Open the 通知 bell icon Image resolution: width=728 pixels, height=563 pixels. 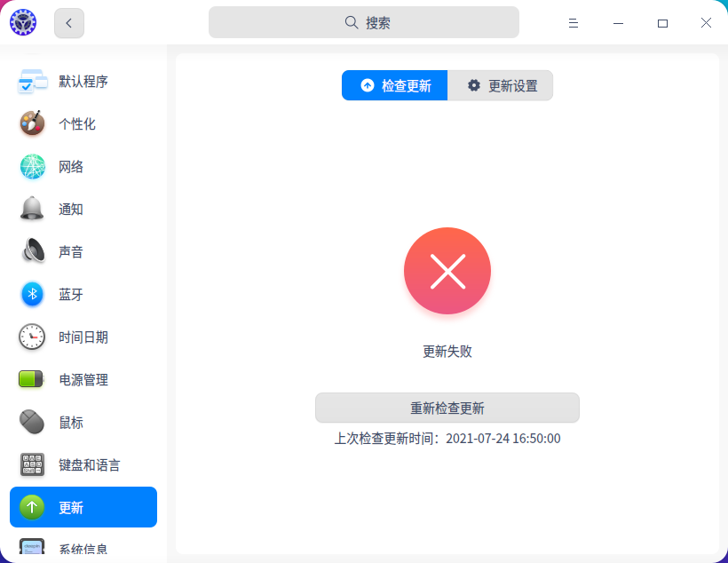pyautogui.click(x=32, y=209)
